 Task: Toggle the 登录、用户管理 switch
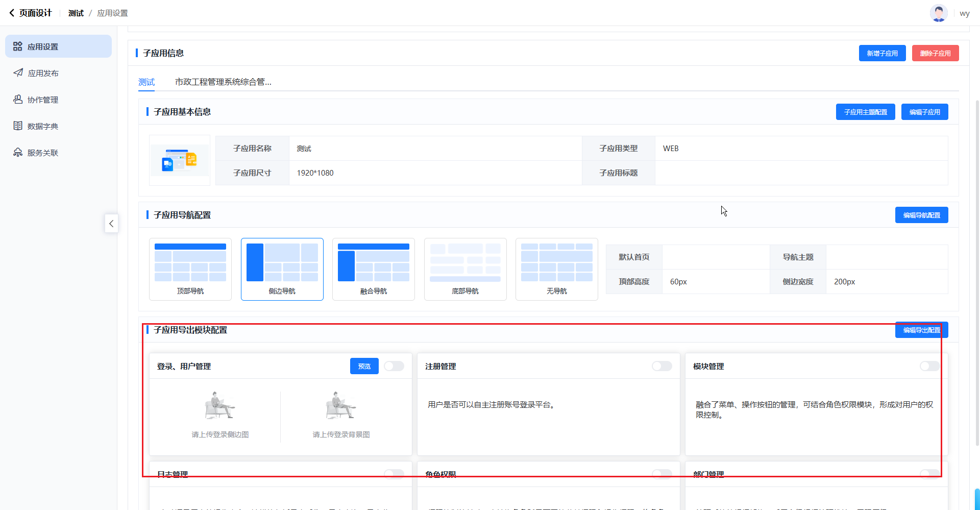(x=394, y=366)
